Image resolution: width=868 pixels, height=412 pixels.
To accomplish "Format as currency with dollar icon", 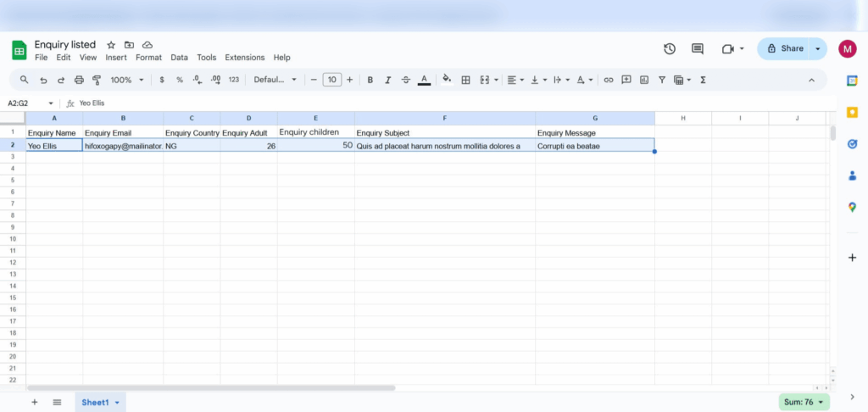I will click(162, 80).
